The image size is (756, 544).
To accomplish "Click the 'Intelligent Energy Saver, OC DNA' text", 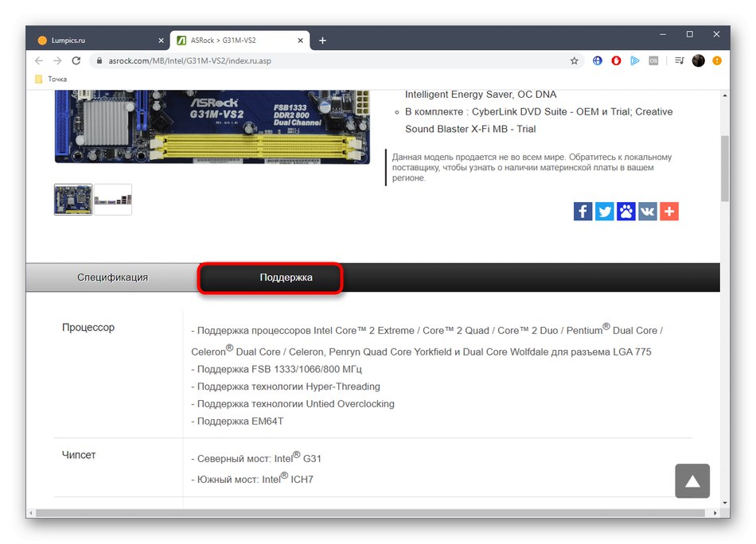I will (481, 95).
